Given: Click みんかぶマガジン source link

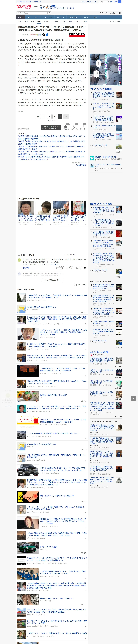Looking at the screenshot, I should 81,165.
